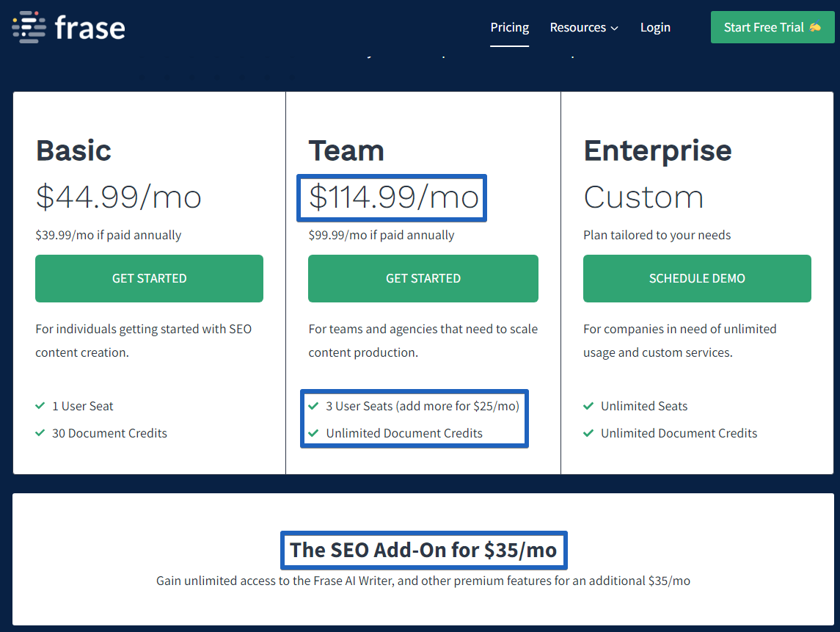840x632 pixels.
Task: Click the checkmark next to 30 Document Credits
Action: [40, 432]
